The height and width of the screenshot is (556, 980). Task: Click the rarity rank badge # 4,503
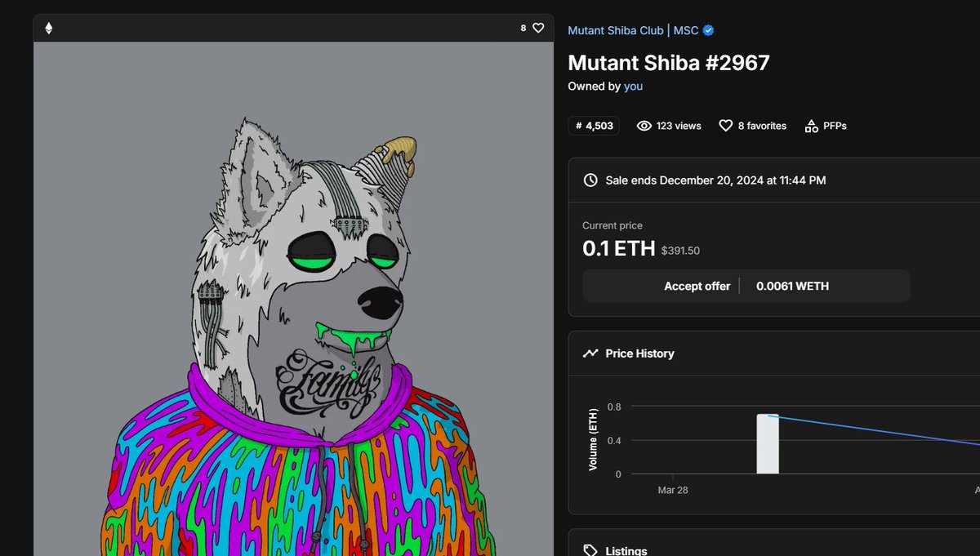pyautogui.click(x=594, y=126)
